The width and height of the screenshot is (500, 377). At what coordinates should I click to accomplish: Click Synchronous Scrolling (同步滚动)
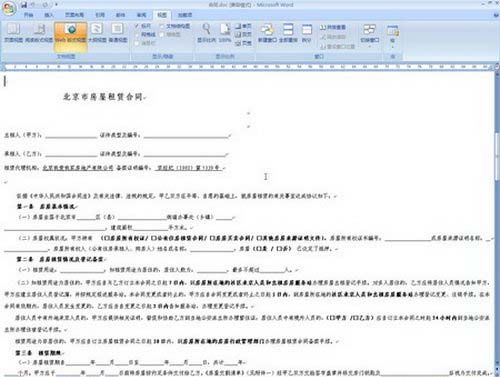pyautogui.click(x=333, y=37)
